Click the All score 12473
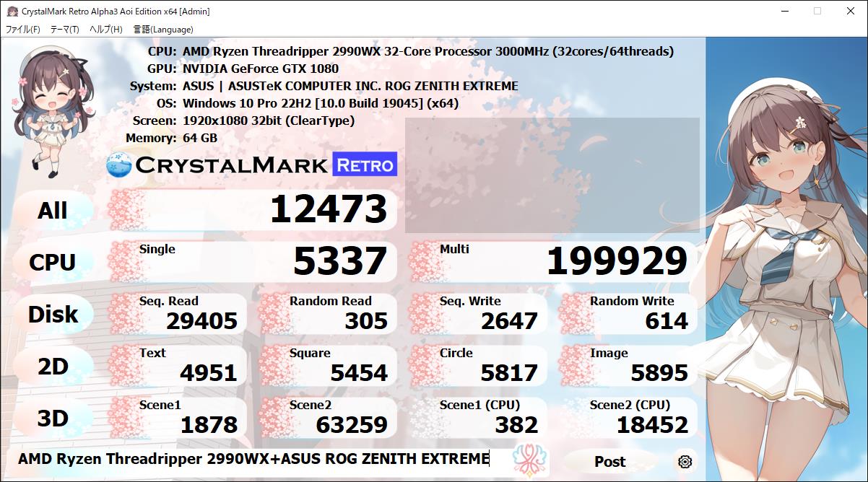The height and width of the screenshot is (482, 868). (x=329, y=210)
